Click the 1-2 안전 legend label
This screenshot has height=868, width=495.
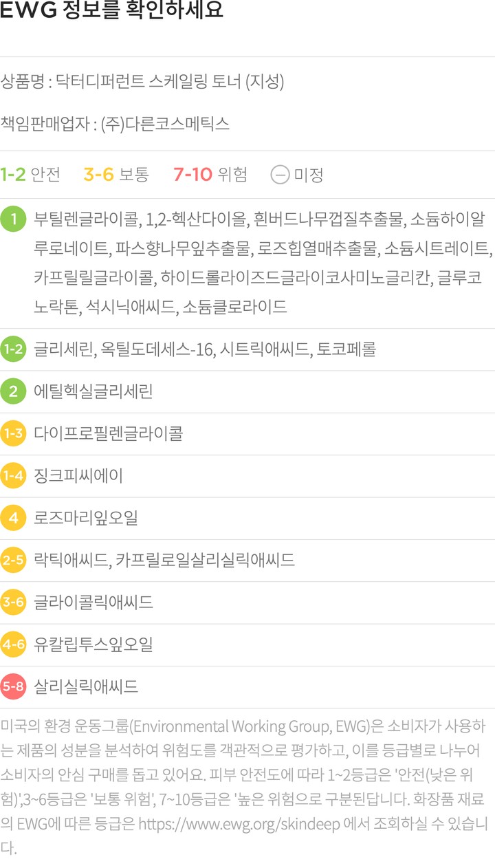point(30,175)
